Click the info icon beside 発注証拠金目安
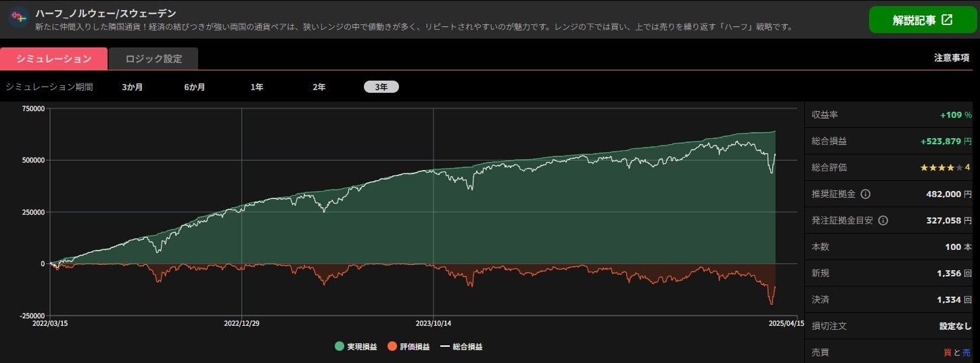 [883, 220]
